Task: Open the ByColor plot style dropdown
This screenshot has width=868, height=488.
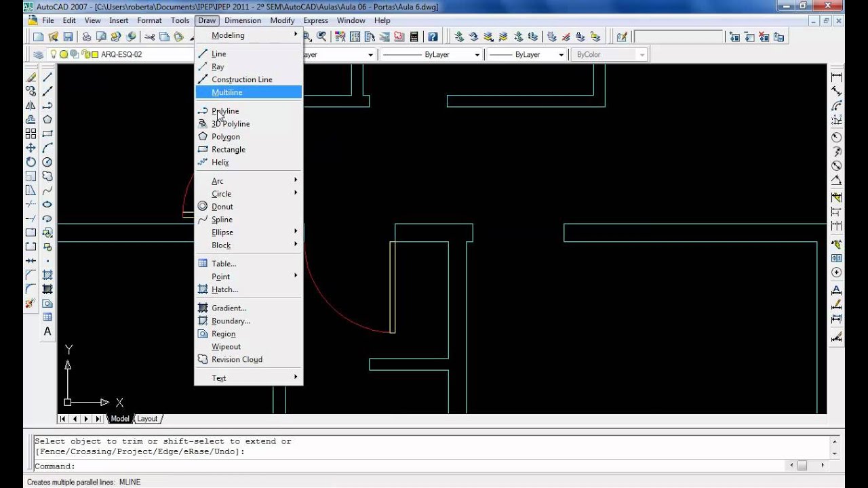Action: pyautogui.click(x=642, y=54)
